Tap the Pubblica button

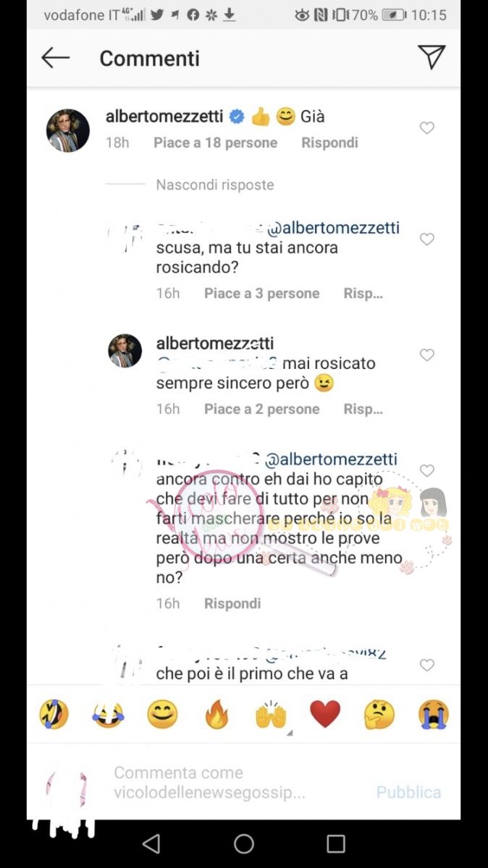[x=408, y=792]
